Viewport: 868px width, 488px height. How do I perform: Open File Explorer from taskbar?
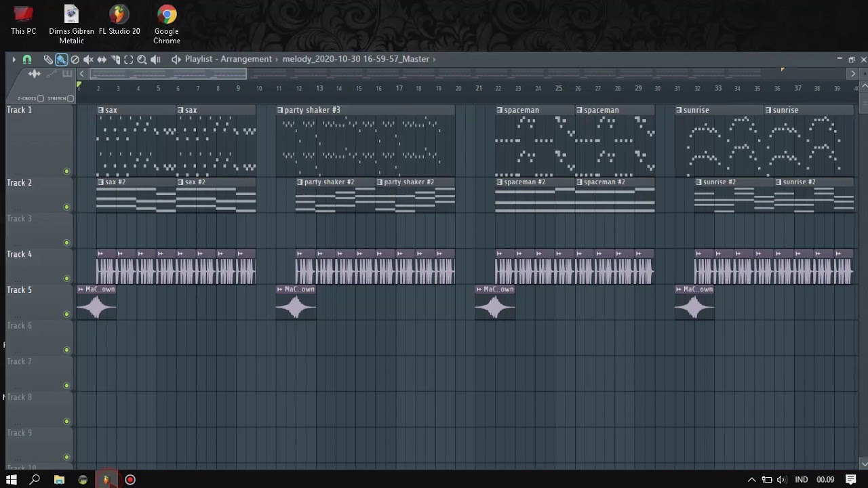(x=59, y=480)
